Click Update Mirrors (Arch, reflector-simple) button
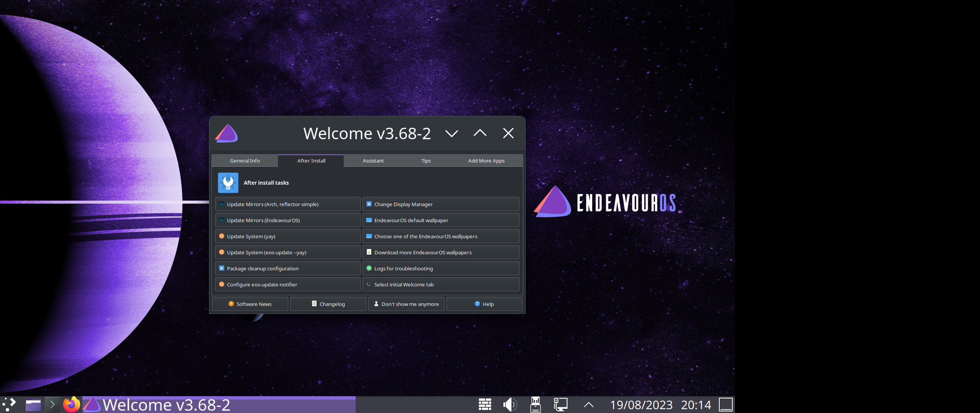 tap(288, 204)
